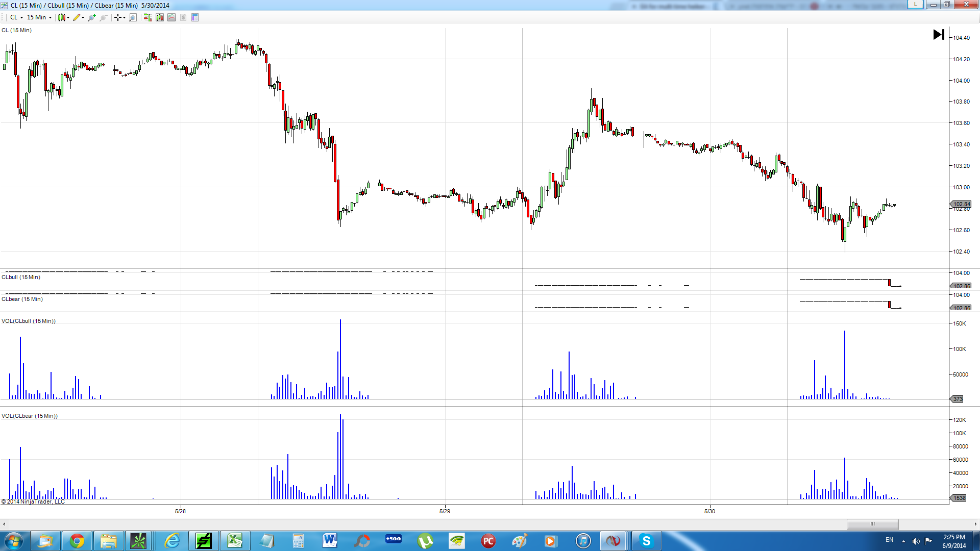
Task: Open Google Chrome from the taskbar
Action: pos(77,541)
